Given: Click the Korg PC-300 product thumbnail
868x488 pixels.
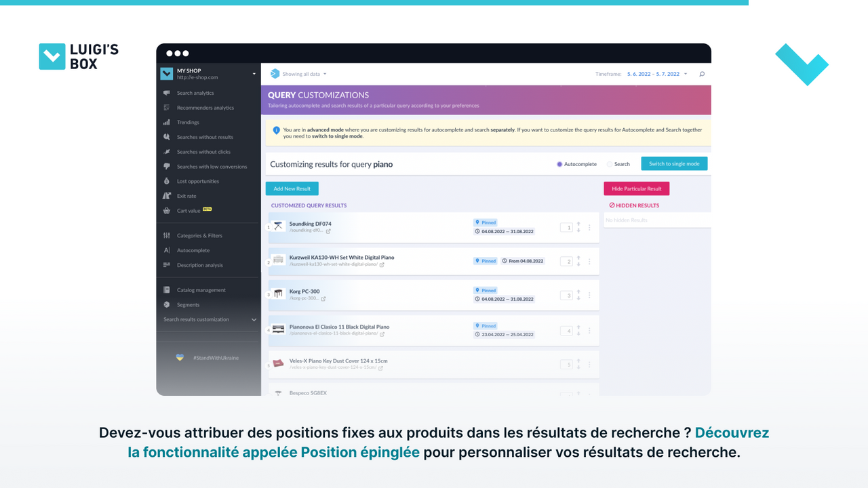Looking at the screenshot, I should (278, 295).
